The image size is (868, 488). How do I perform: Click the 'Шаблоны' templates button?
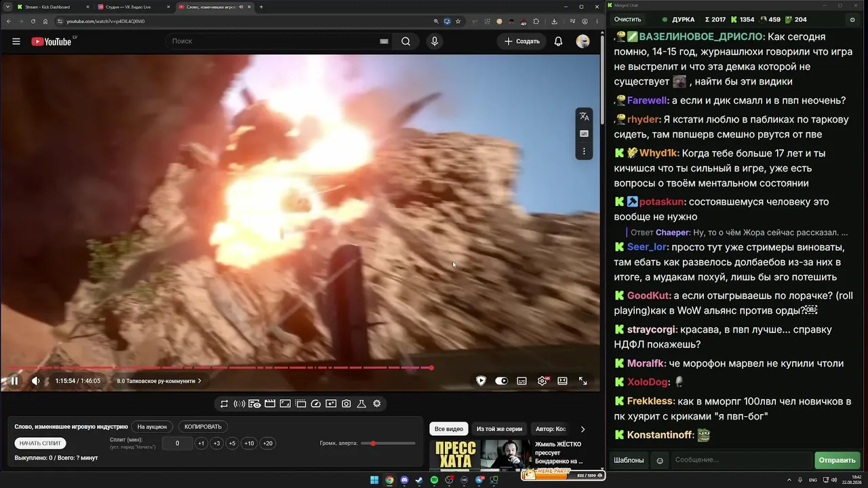tap(629, 460)
